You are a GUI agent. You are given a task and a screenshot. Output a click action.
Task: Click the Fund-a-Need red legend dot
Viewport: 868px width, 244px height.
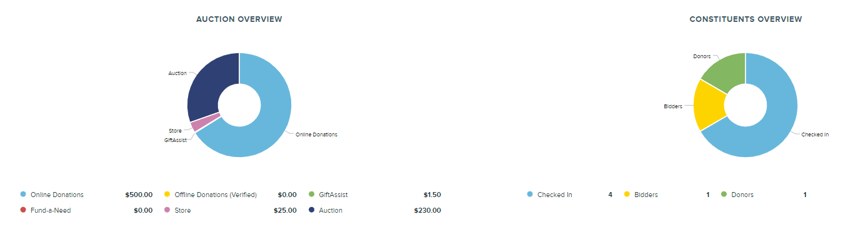(x=24, y=210)
